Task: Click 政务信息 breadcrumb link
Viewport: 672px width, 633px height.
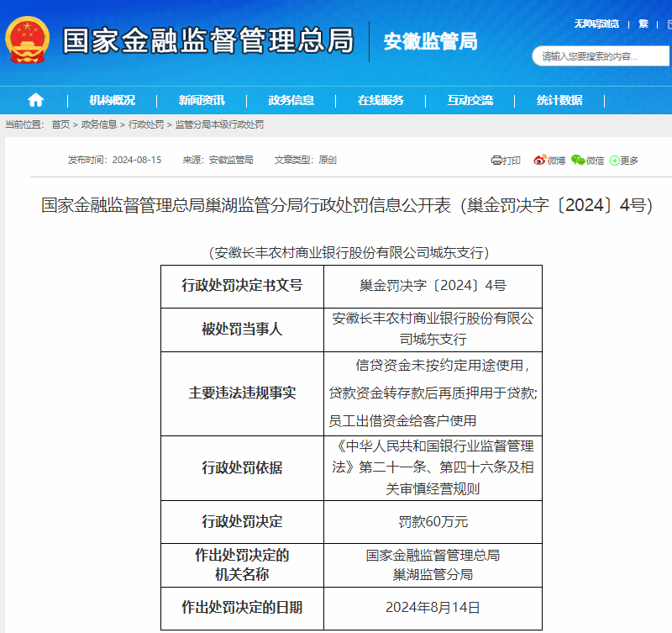Action: [x=99, y=124]
